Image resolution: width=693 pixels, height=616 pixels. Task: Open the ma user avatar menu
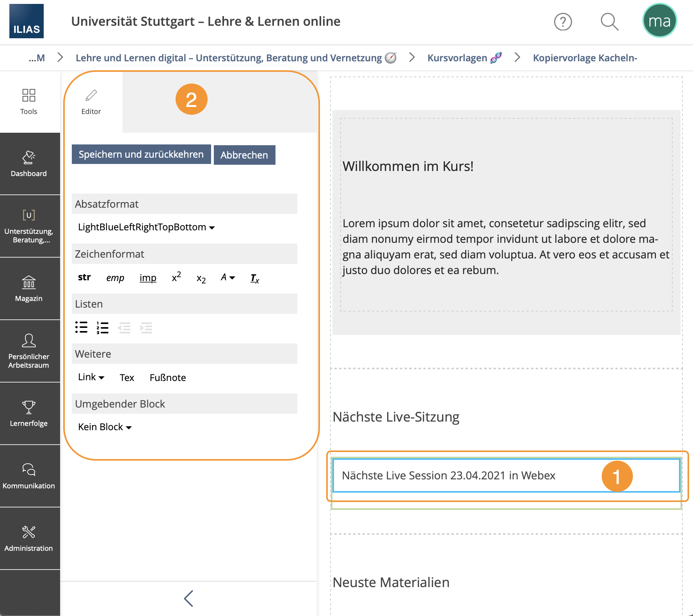[x=659, y=21]
